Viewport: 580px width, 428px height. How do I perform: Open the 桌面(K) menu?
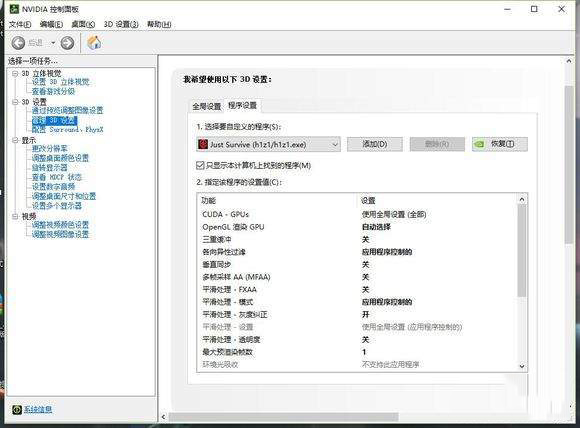point(83,24)
